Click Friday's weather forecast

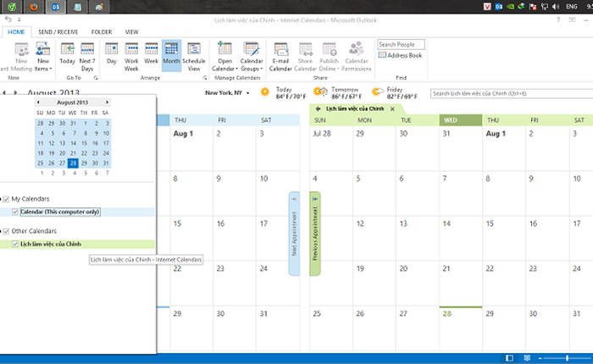click(x=395, y=93)
